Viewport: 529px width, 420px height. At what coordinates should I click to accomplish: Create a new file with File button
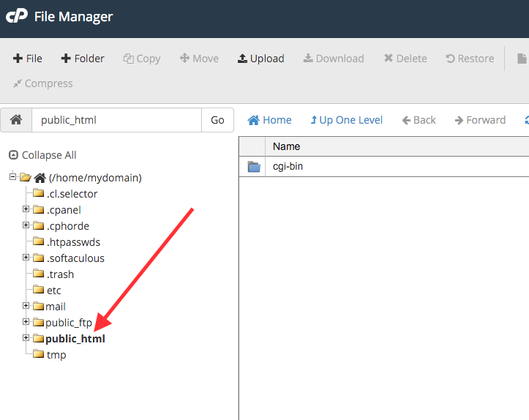[28, 59]
